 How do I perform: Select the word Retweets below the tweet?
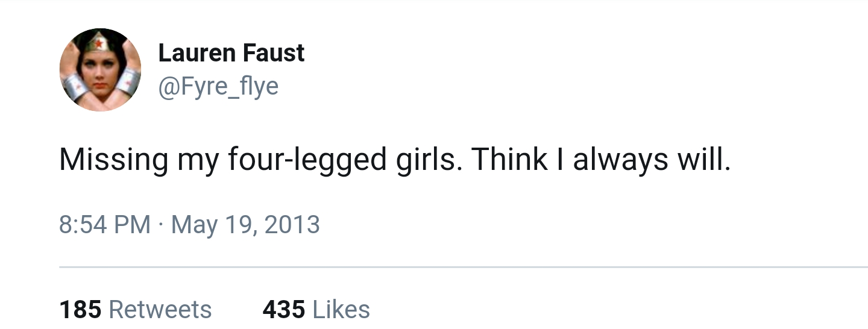160,309
